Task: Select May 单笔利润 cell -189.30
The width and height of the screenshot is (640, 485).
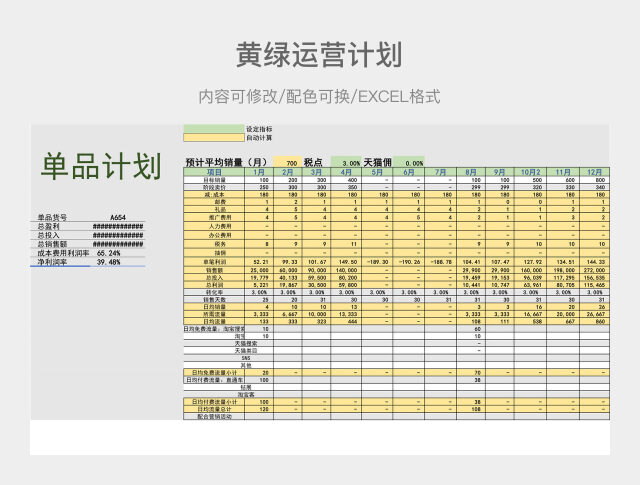Action: (x=377, y=262)
